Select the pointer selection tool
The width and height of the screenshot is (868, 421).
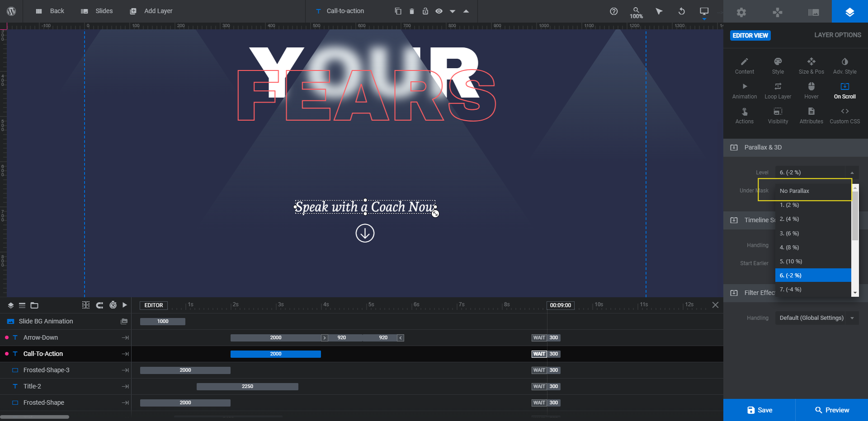coord(659,11)
